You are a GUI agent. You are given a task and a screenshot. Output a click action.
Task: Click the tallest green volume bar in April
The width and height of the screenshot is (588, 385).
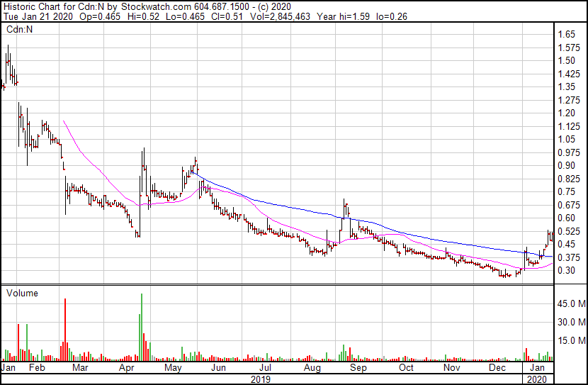point(142,327)
